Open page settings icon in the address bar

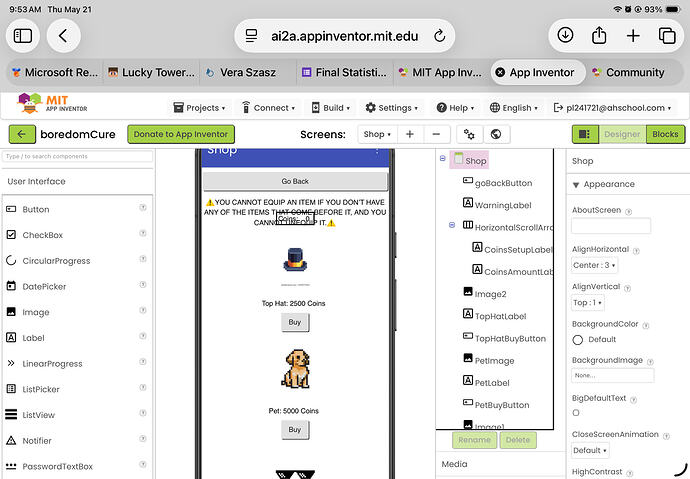tap(251, 36)
